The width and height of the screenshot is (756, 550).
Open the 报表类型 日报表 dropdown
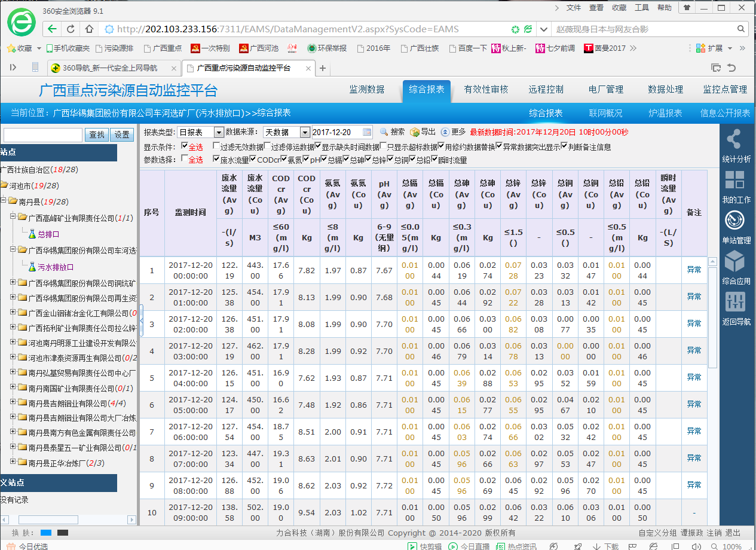pos(201,132)
